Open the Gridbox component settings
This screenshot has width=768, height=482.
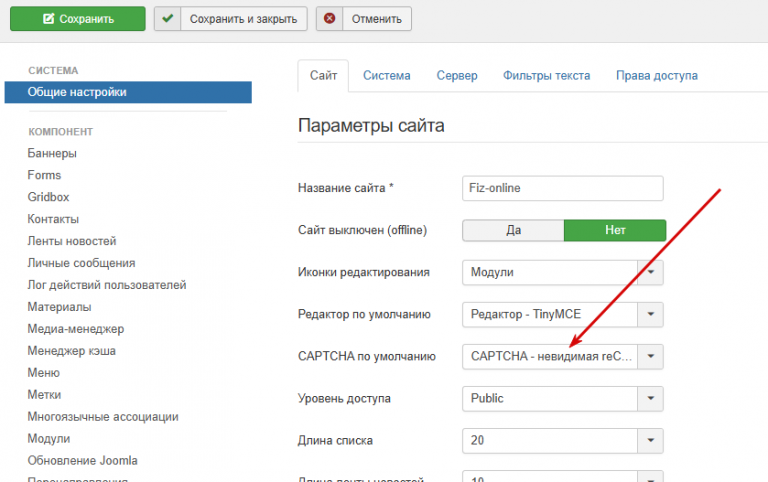(x=48, y=197)
